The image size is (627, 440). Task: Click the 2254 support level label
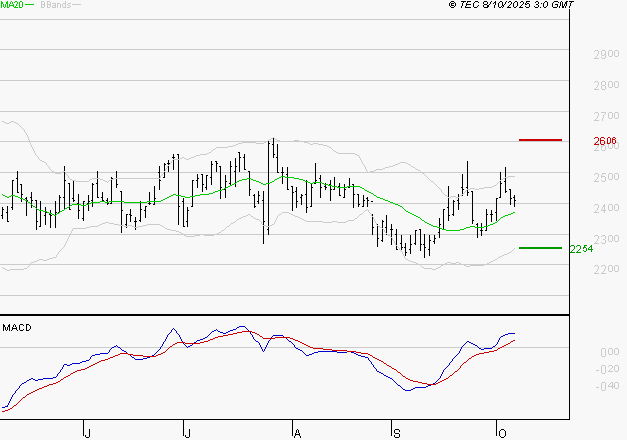tap(581, 249)
